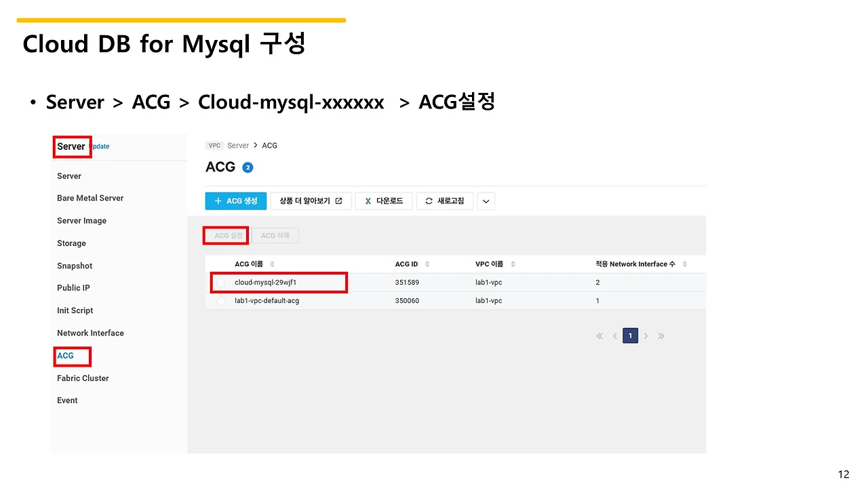Select the cloud-mysql-29wjf1 radio button
The image size is (868, 488).
(221, 283)
